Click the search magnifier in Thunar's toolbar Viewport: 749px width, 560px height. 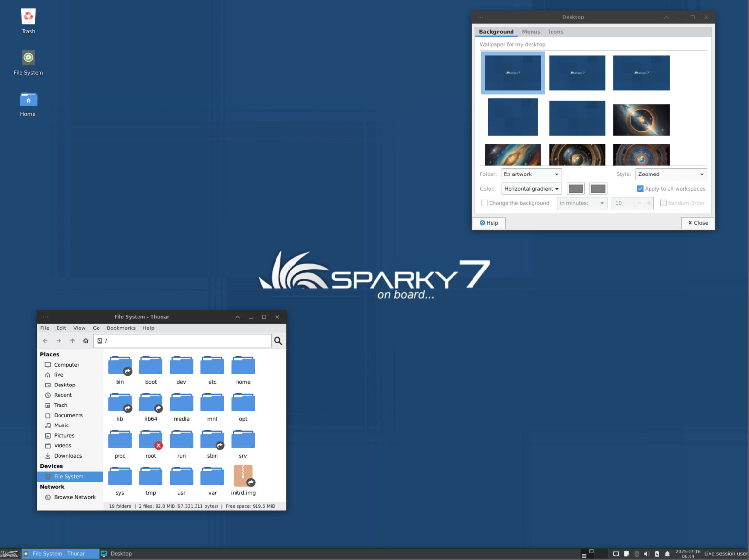tap(278, 341)
